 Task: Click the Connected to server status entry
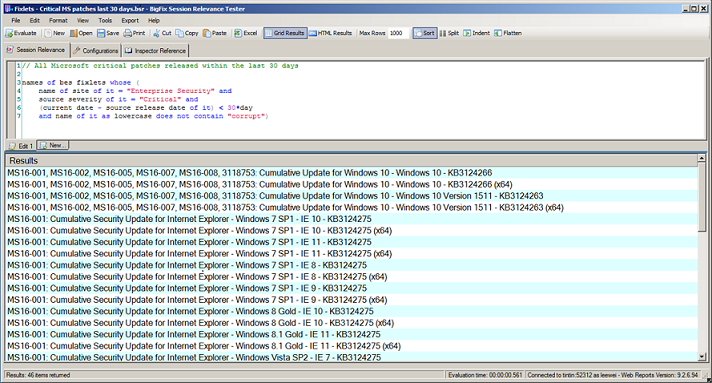click(x=613, y=375)
